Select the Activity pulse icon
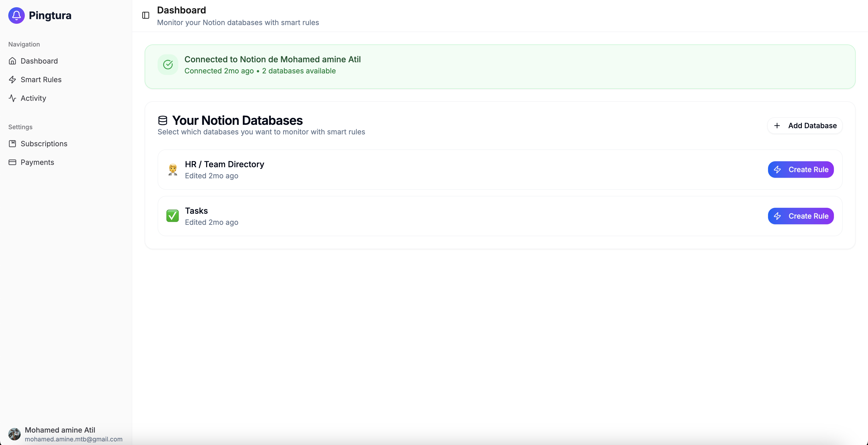This screenshot has height=445, width=868. pos(12,98)
